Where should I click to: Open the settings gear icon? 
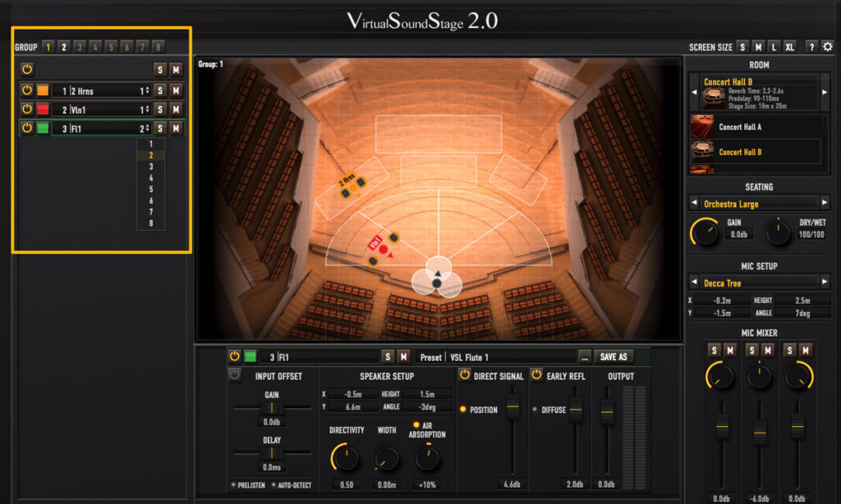pyautogui.click(x=828, y=47)
